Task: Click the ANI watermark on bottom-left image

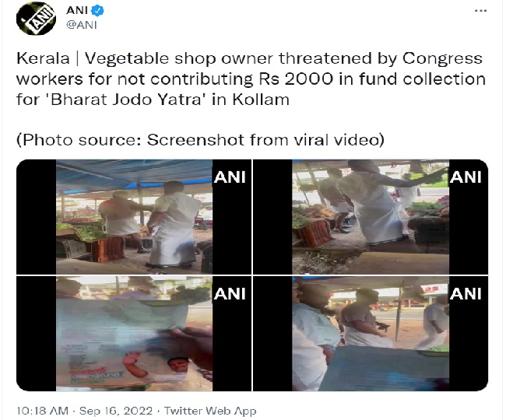Action: [230, 294]
